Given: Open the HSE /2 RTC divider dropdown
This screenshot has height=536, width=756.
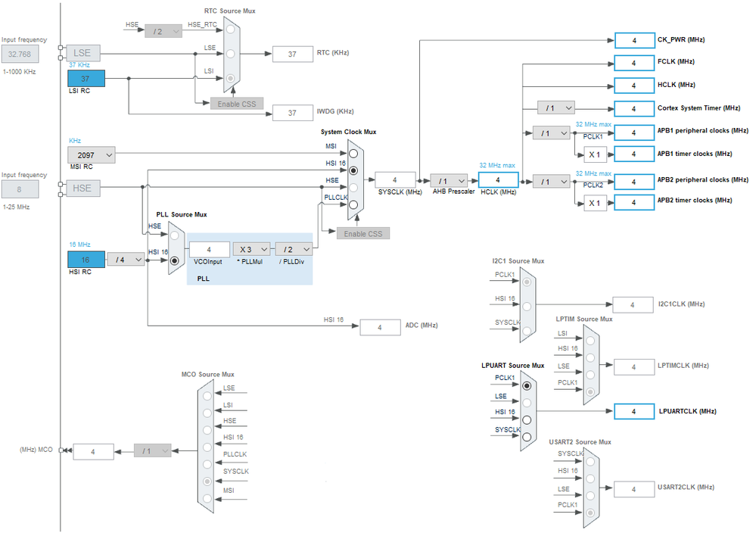Looking at the screenshot, I should [x=163, y=31].
